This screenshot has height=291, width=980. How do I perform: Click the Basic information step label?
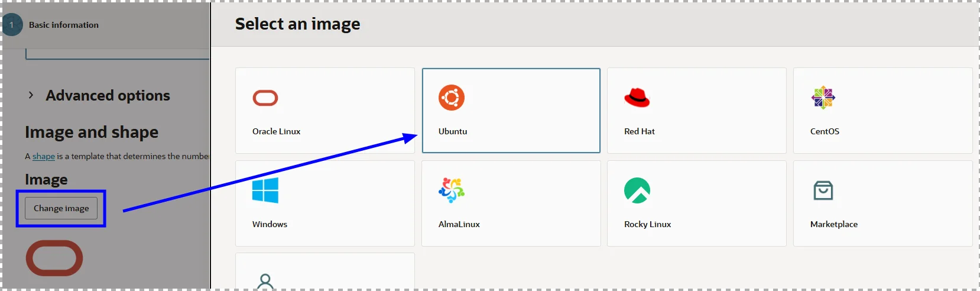click(x=64, y=25)
